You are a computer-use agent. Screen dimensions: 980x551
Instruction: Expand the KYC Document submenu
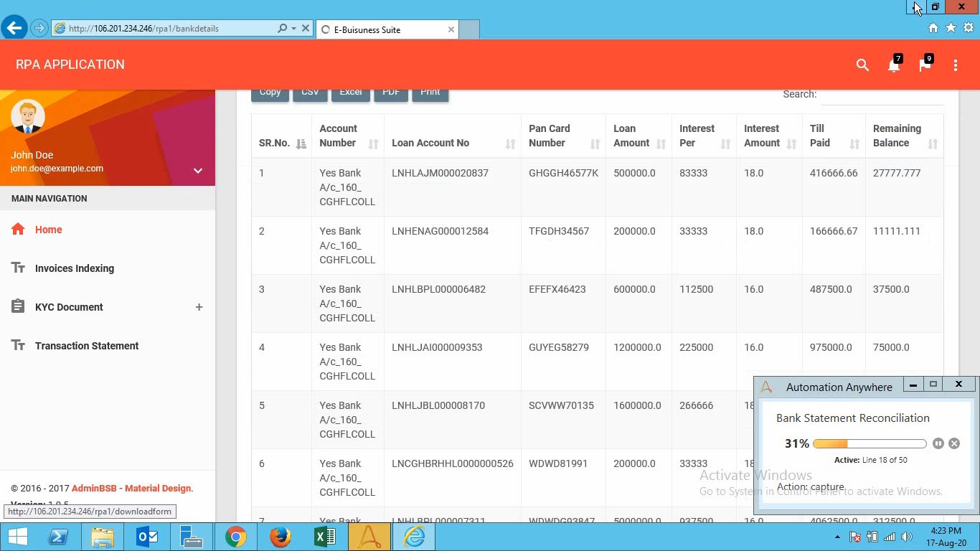pyautogui.click(x=199, y=307)
